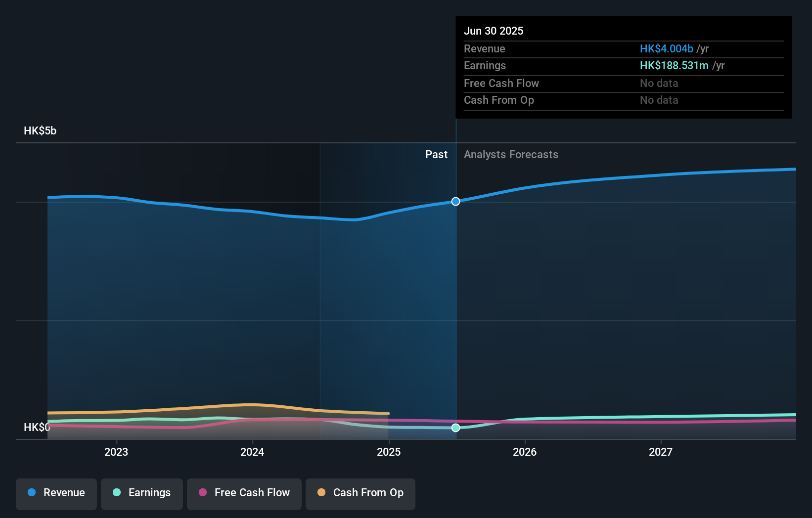
Task: Toggle the Revenue series visibility
Action: [x=56, y=493]
